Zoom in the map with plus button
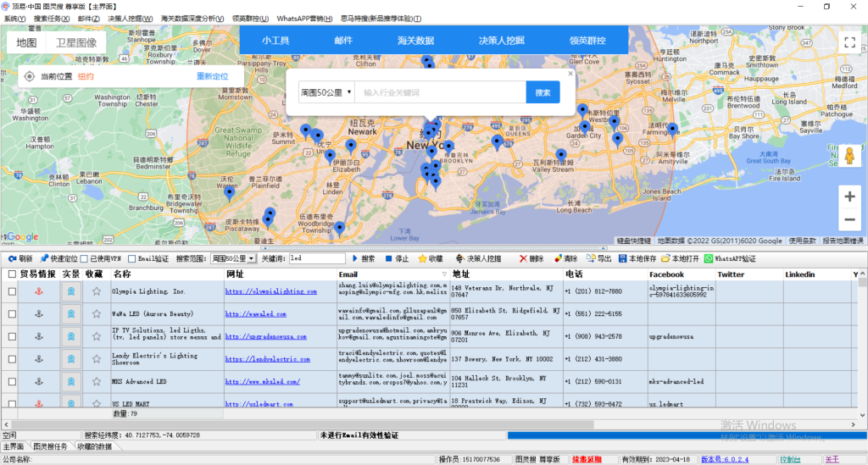This screenshot has height=465, width=868. (x=849, y=197)
